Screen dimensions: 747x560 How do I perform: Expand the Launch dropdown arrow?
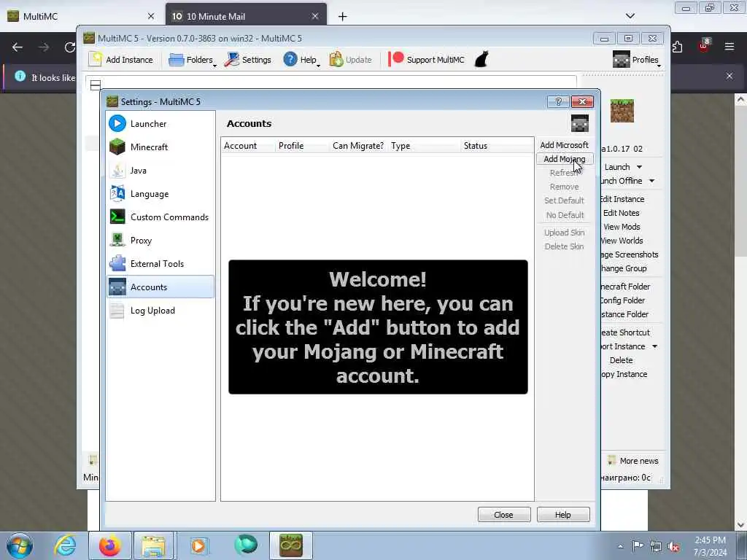(x=639, y=167)
